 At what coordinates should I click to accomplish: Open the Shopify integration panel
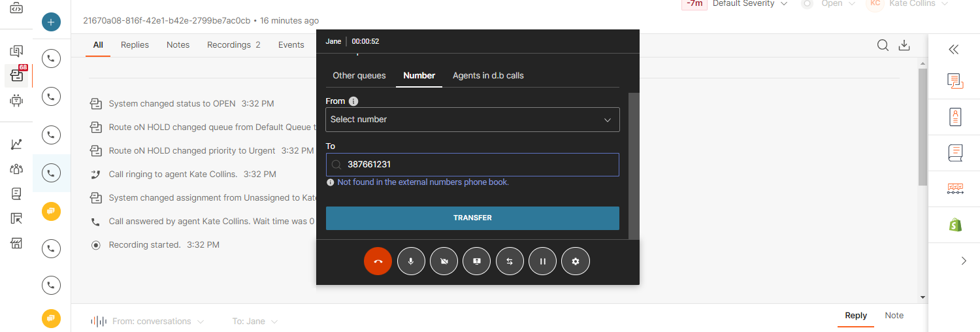pos(955,225)
